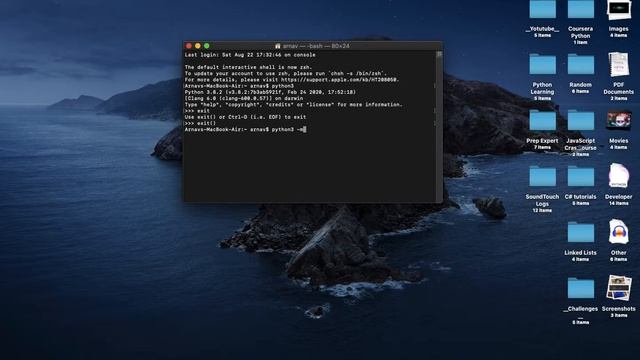Select the Screenshots stack icon

619,288
